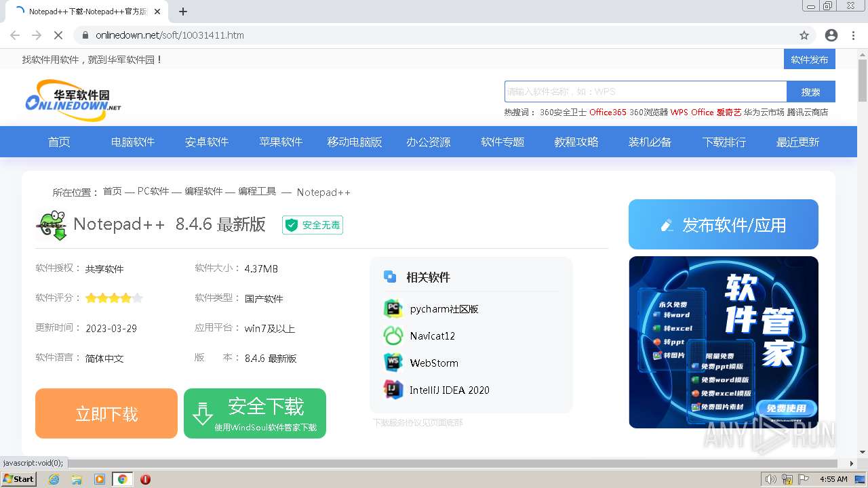Click the four-star software rating

point(114,298)
